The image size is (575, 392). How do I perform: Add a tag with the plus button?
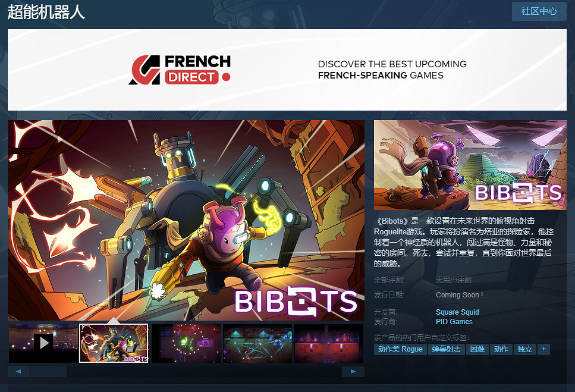click(x=543, y=349)
